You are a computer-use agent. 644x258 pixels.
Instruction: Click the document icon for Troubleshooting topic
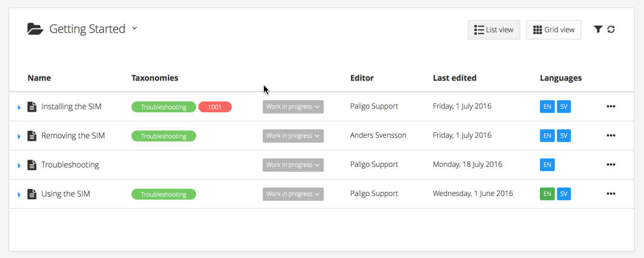click(x=32, y=165)
